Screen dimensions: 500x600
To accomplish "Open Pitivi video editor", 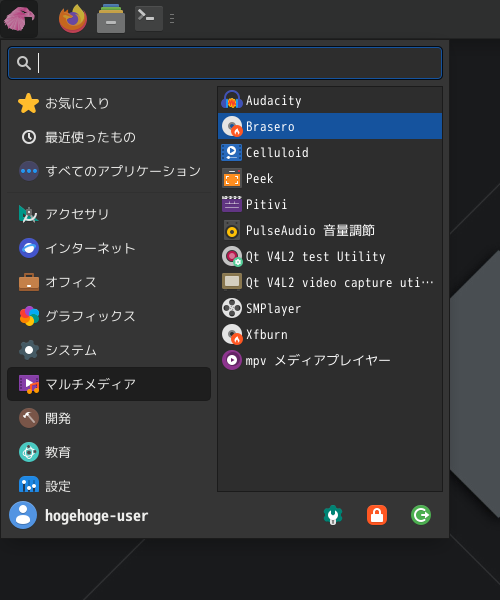I will point(330,204).
